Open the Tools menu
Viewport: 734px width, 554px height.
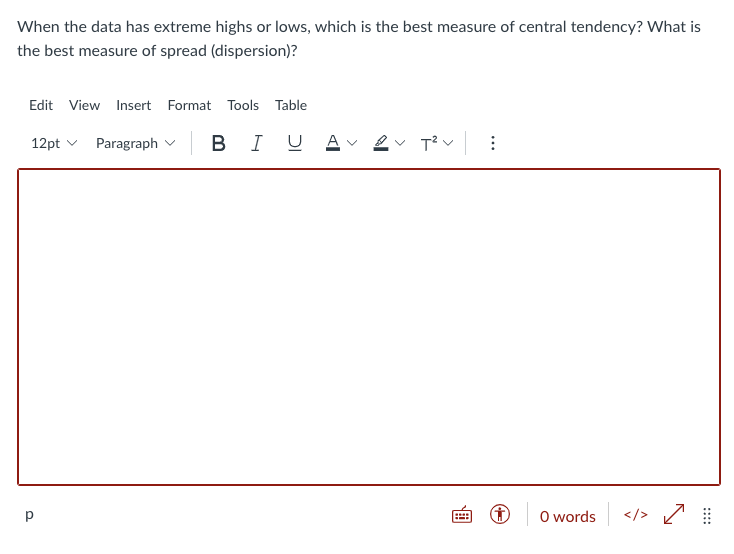[243, 105]
